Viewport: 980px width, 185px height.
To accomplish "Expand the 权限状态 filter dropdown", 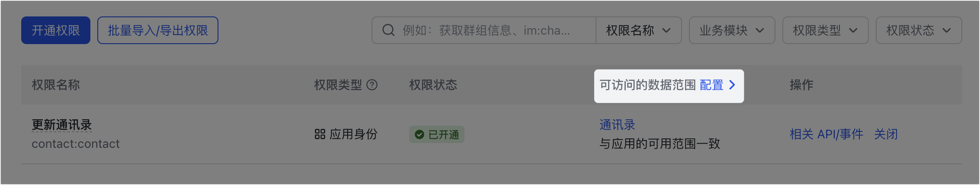I will pyautogui.click(x=919, y=30).
